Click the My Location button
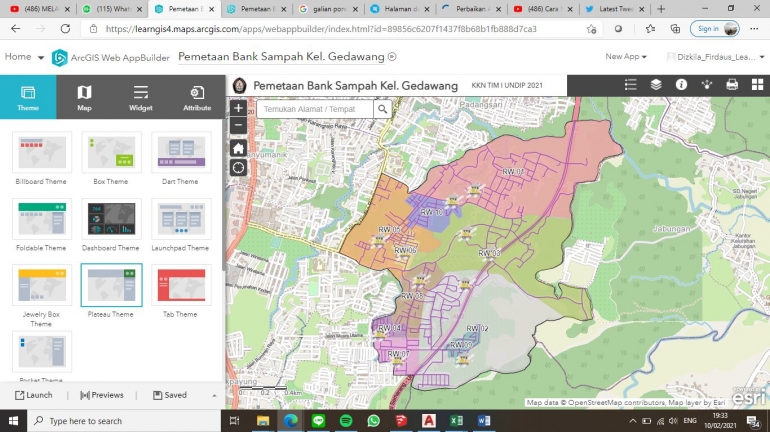This screenshot has width=770, height=432. pyautogui.click(x=238, y=167)
